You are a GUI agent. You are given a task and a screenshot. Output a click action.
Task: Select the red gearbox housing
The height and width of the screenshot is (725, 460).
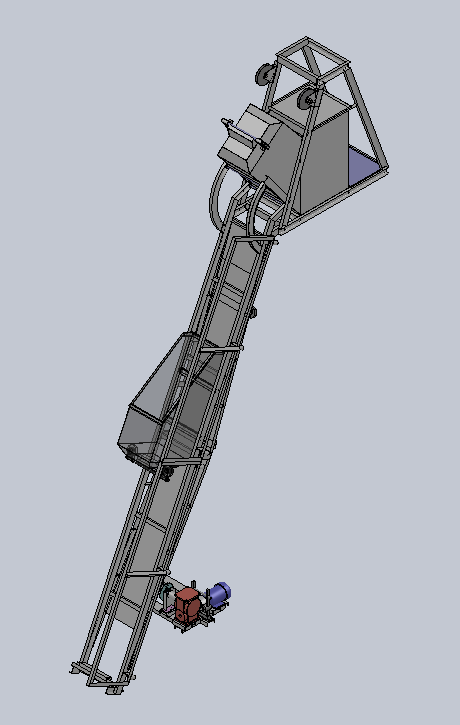coord(187,604)
